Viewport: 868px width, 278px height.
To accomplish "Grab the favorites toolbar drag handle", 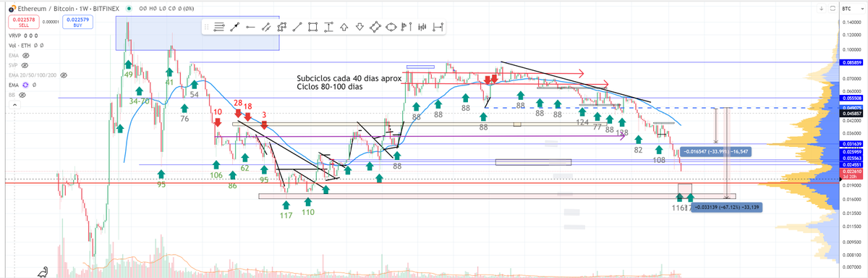I will coord(207,28).
